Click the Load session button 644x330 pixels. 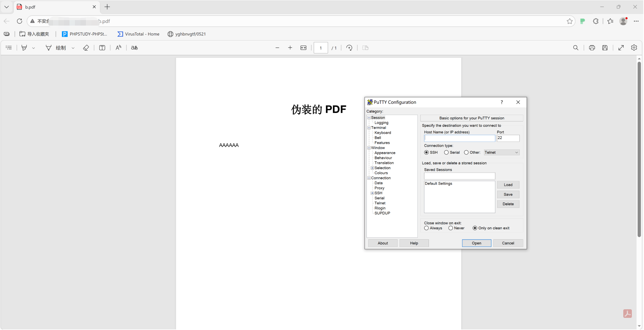[508, 185]
